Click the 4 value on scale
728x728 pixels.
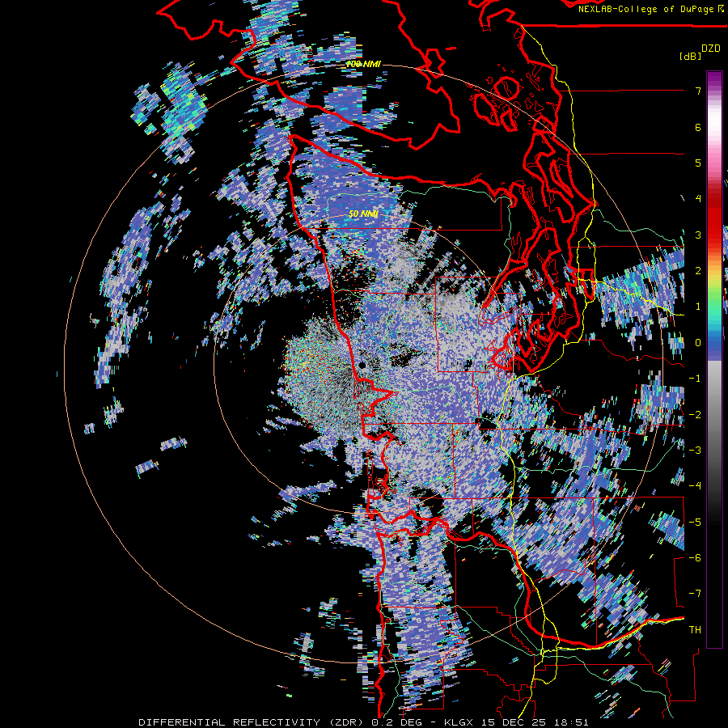[698, 199]
